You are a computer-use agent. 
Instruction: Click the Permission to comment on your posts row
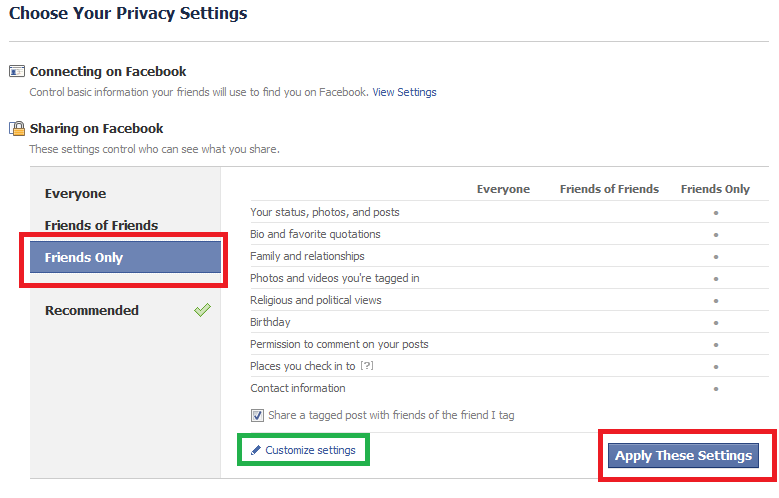[509, 344]
